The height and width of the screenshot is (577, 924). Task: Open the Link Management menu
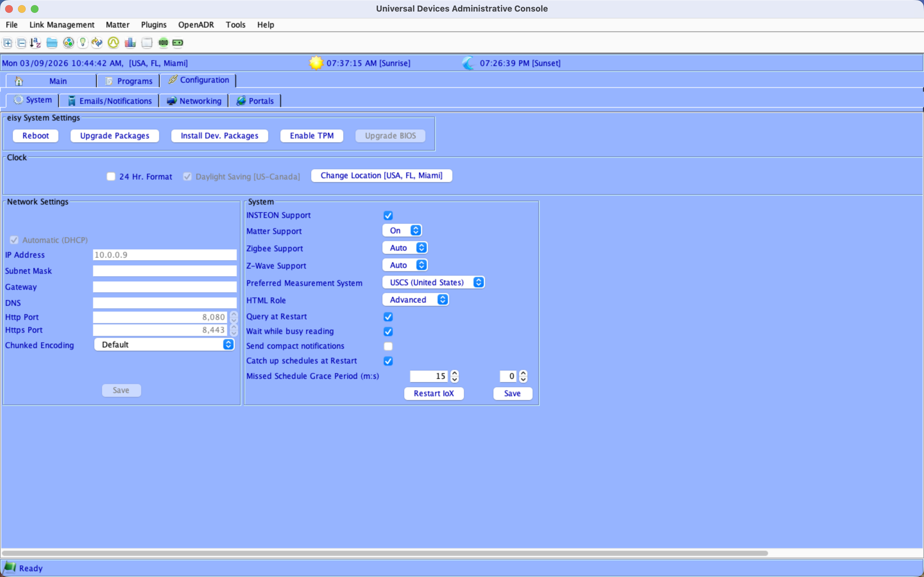click(x=62, y=25)
